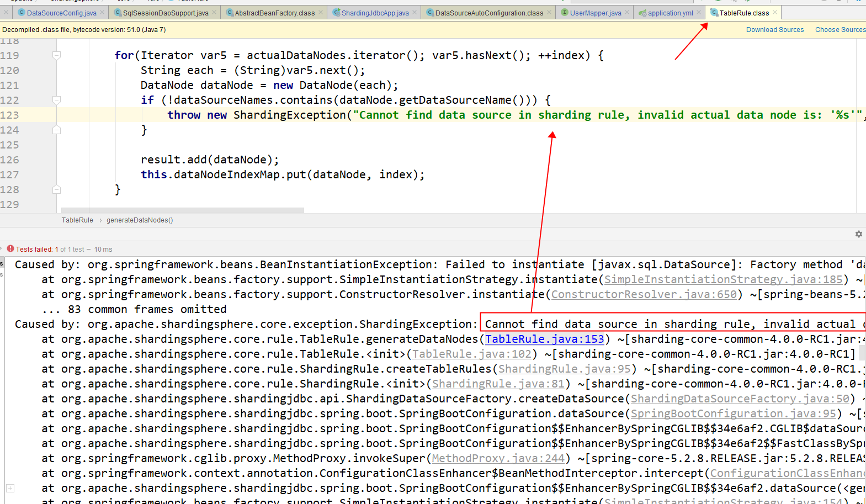
Task: Open MethodProxy.java:244 stack link
Action: click(x=498, y=458)
